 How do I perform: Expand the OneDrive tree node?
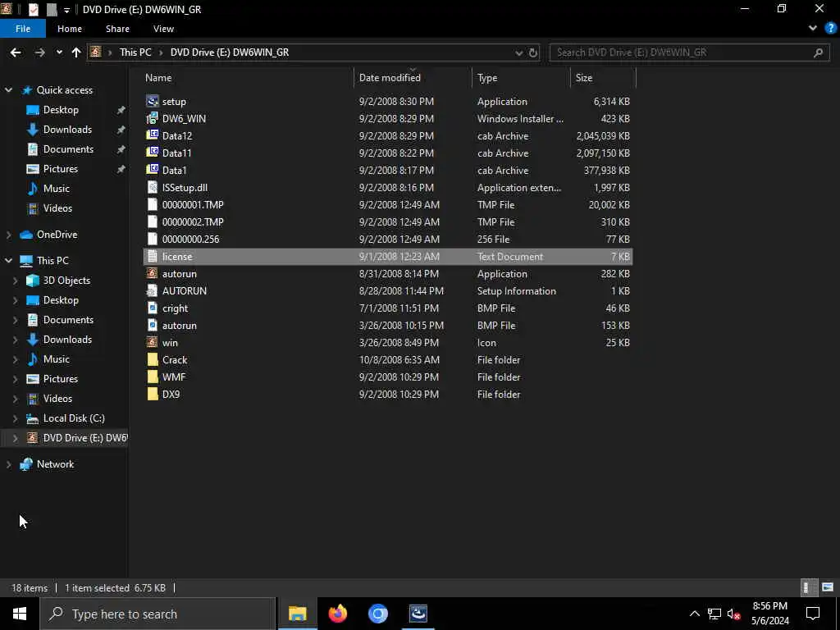pos(8,235)
